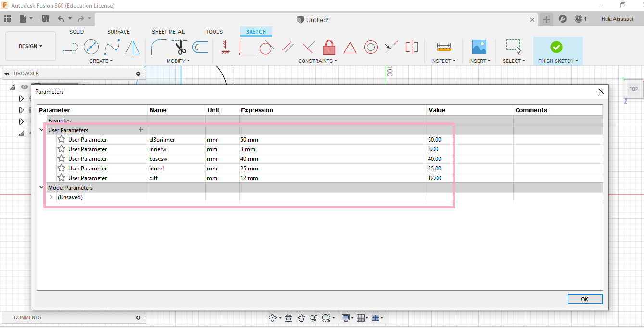Click the Undo arrow
The width and height of the screenshot is (644, 328).
point(61,19)
